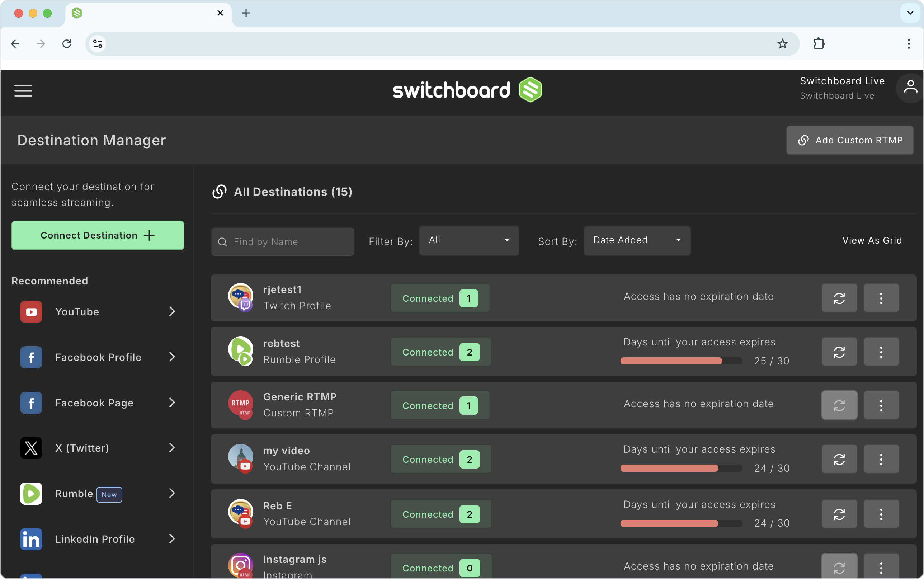
Task: Click the Rumble icon in Recommended
Action: tap(31, 494)
